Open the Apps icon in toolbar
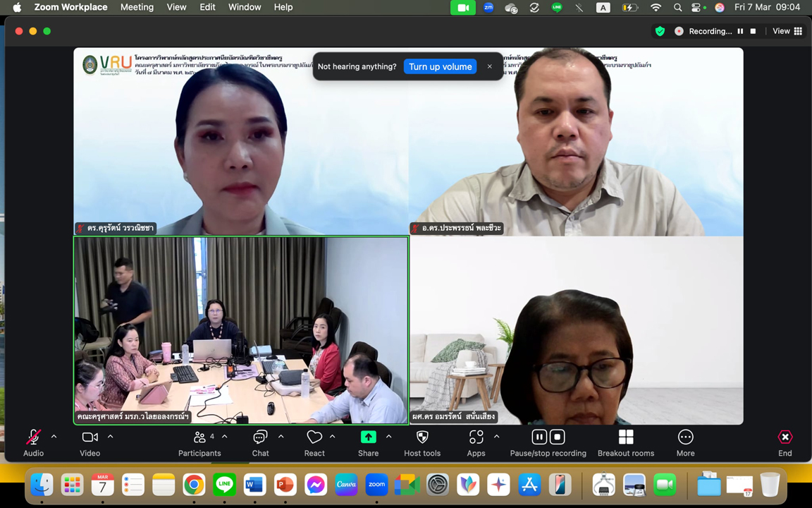Viewport: 812px width, 508px height. pyautogui.click(x=476, y=437)
